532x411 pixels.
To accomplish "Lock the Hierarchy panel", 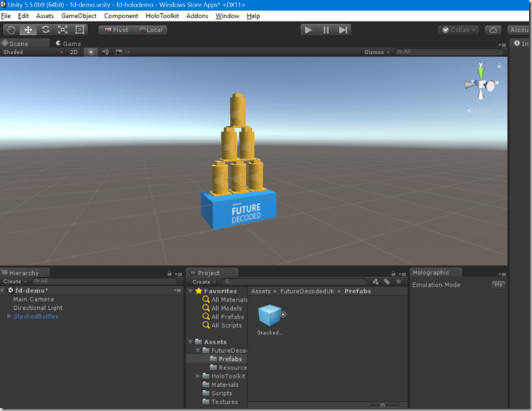I will (170, 274).
